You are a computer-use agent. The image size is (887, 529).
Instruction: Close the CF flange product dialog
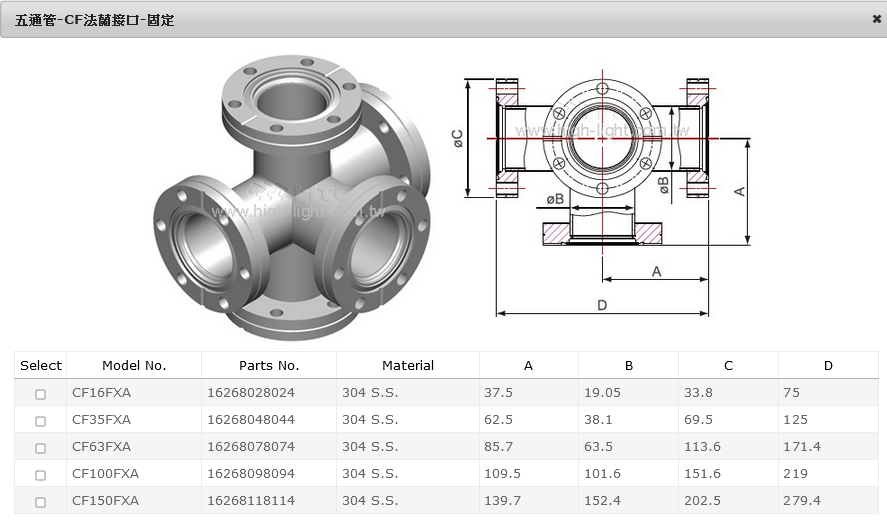pos(876,19)
